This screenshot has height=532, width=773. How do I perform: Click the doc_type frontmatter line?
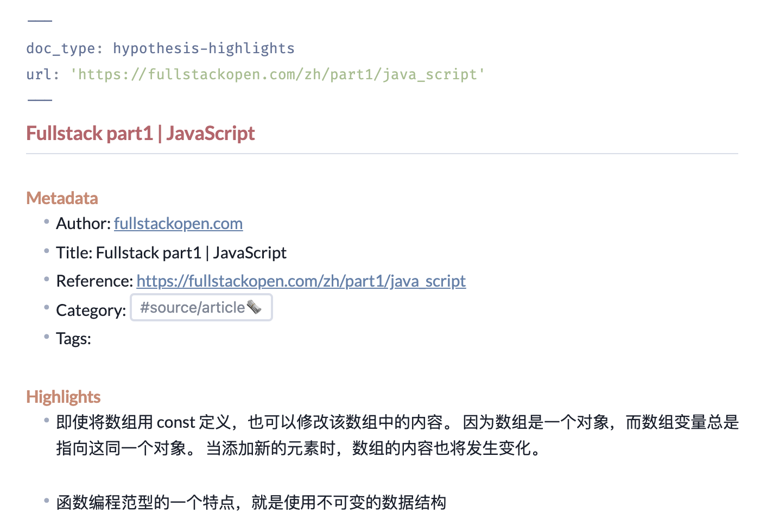[160, 48]
